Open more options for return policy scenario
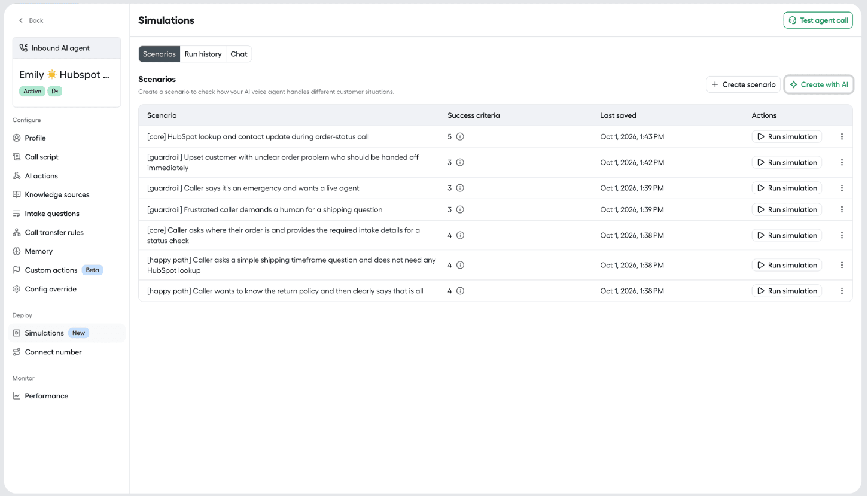 [842, 291]
